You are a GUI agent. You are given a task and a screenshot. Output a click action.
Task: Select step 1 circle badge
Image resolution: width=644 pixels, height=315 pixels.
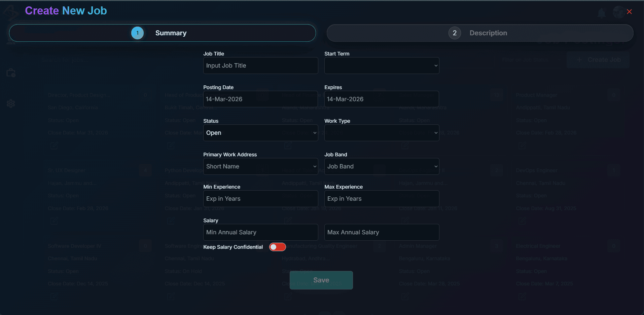coord(137,33)
